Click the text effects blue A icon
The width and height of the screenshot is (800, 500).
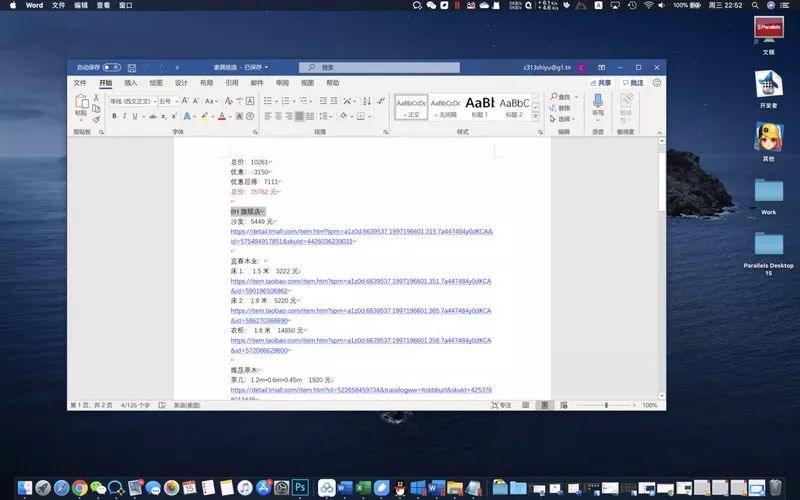(x=187, y=116)
